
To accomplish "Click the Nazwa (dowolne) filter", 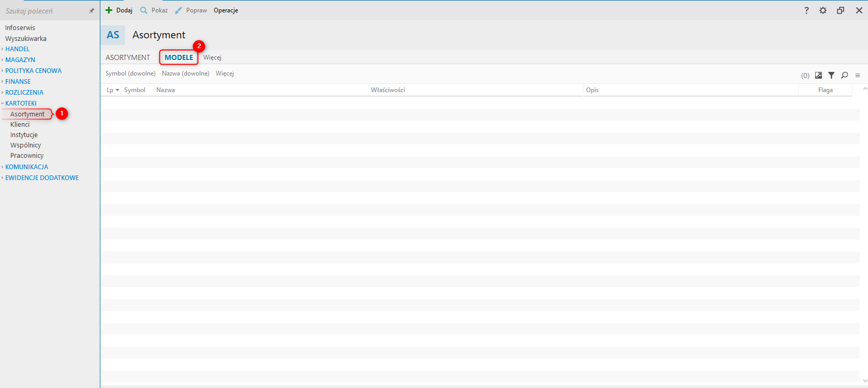I will [186, 73].
